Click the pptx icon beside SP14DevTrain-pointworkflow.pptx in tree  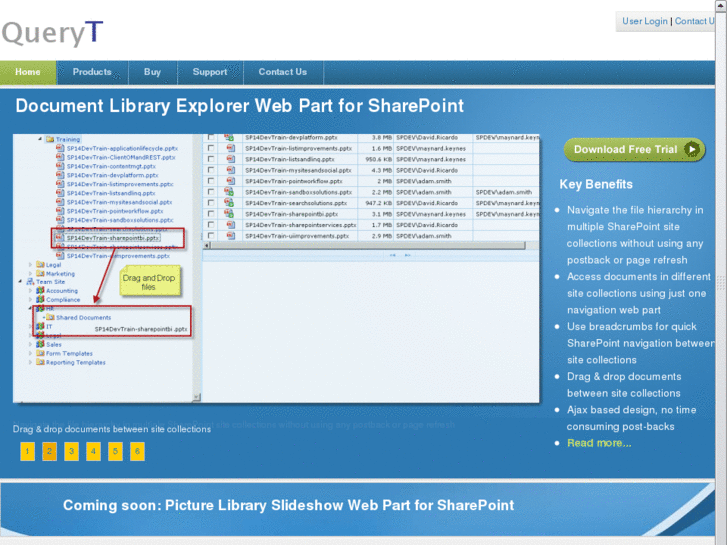(x=60, y=211)
